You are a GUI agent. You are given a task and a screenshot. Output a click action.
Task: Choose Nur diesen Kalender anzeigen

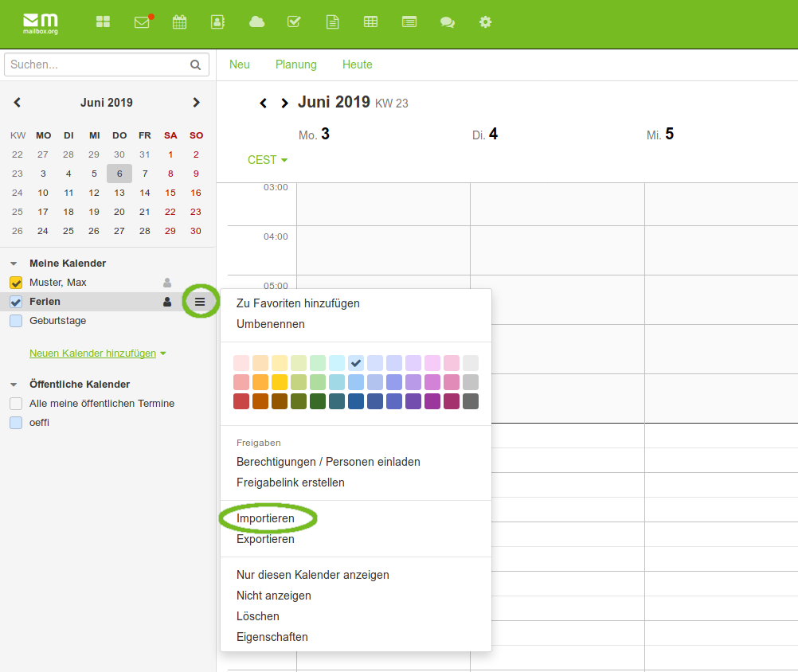[x=312, y=575]
